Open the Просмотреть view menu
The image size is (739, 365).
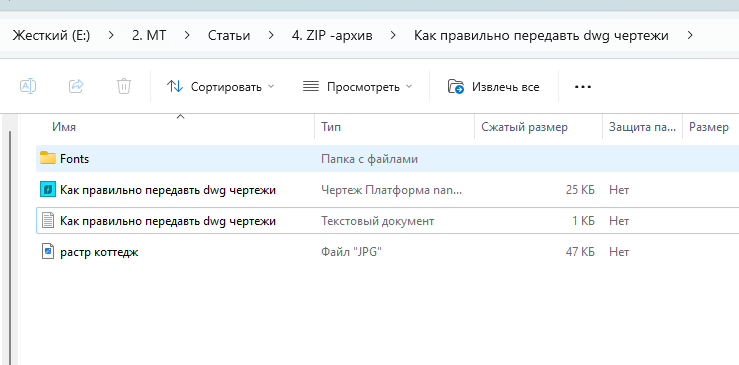(357, 87)
